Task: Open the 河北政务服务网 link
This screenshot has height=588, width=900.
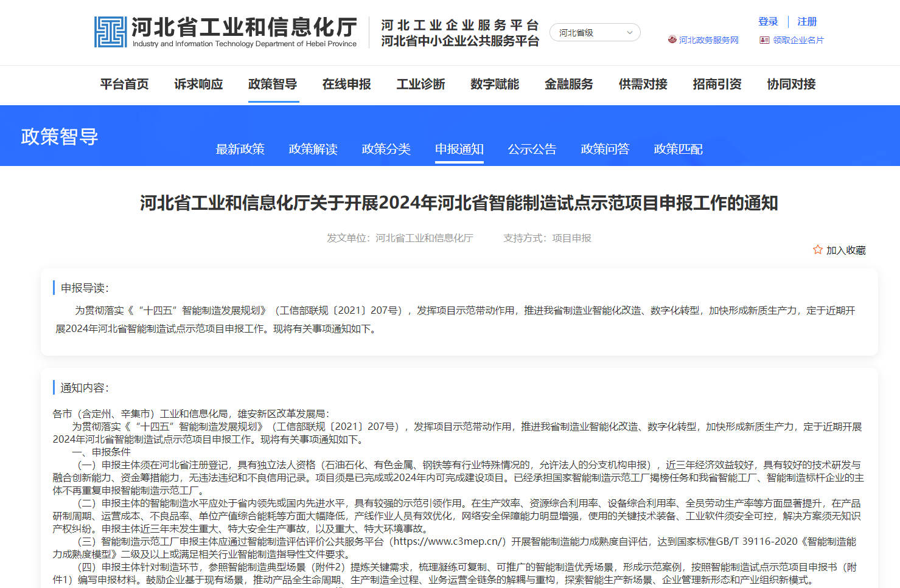Action: pos(709,40)
